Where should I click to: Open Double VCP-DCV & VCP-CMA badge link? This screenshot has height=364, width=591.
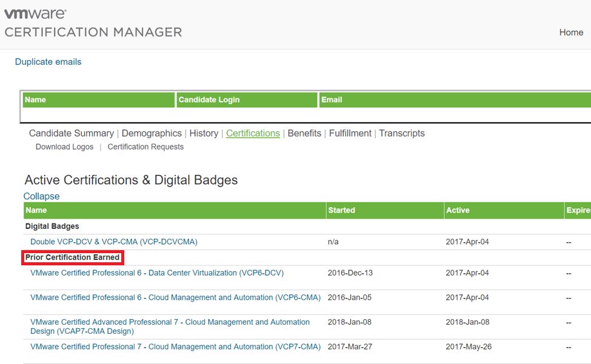[114, 242]
